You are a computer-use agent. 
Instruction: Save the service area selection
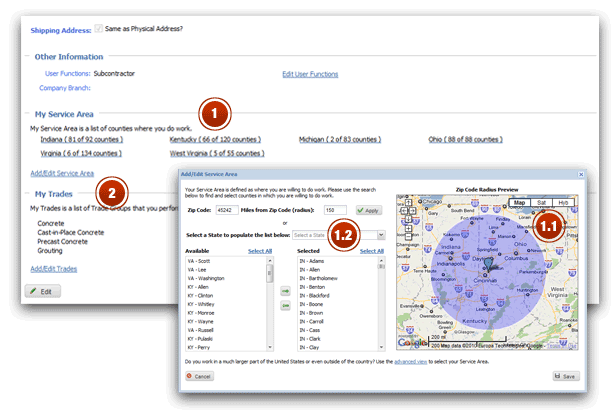(x=566, y=376)
